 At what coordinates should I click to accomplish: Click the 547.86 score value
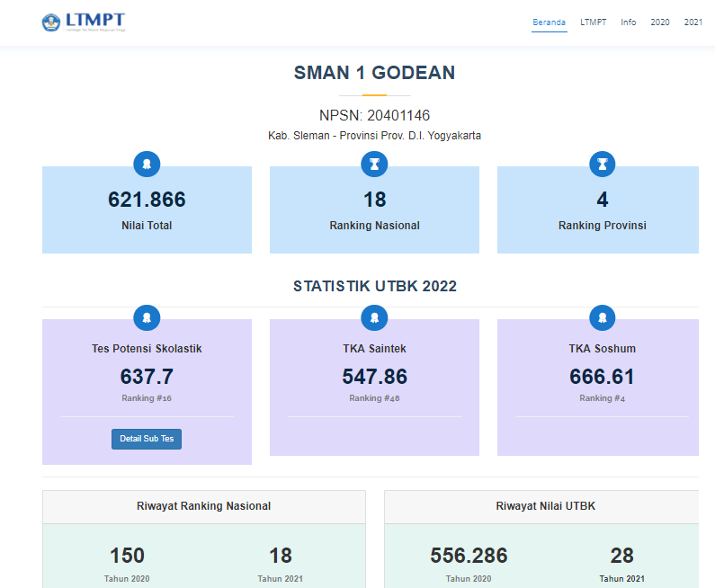pos(374,377)
